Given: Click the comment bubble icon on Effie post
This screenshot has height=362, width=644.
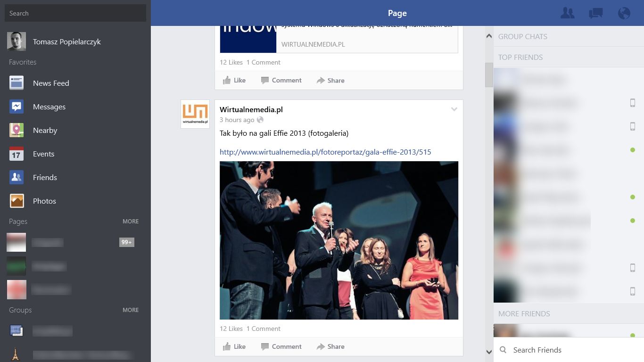Looking at the screenshot, I should tap(265, 346).
